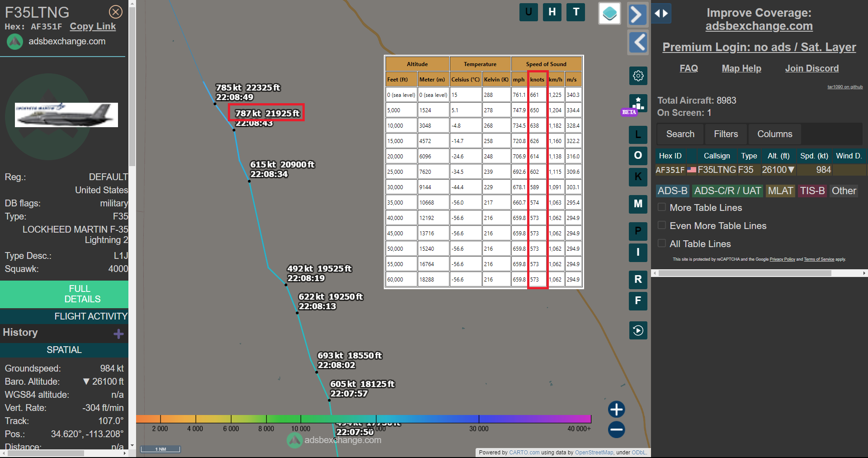This screenshot has width=868, height=458.
Task: Click the aircraft table horizontal scrollbar
Action: click(x=745, y=273)
